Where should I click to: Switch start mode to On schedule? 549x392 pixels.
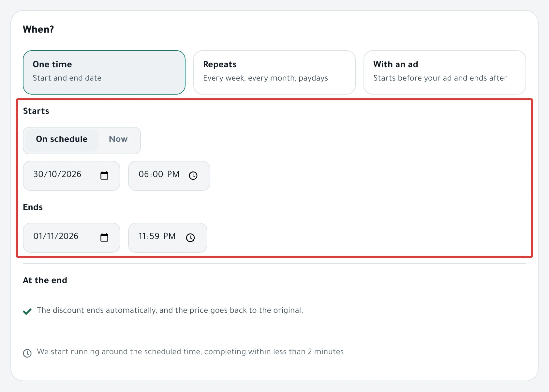(62, 140)
